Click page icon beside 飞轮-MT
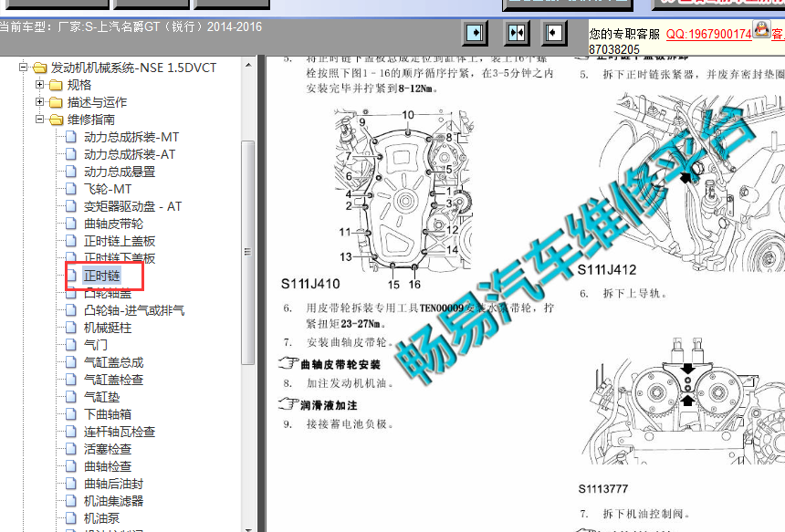 tap(71, 189)
